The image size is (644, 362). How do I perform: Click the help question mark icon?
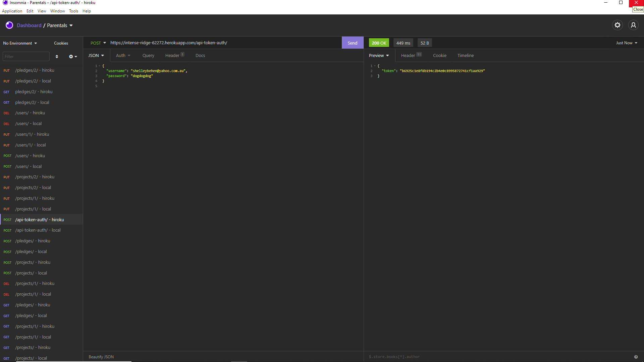pyautogui.click(x=636, y=357)
